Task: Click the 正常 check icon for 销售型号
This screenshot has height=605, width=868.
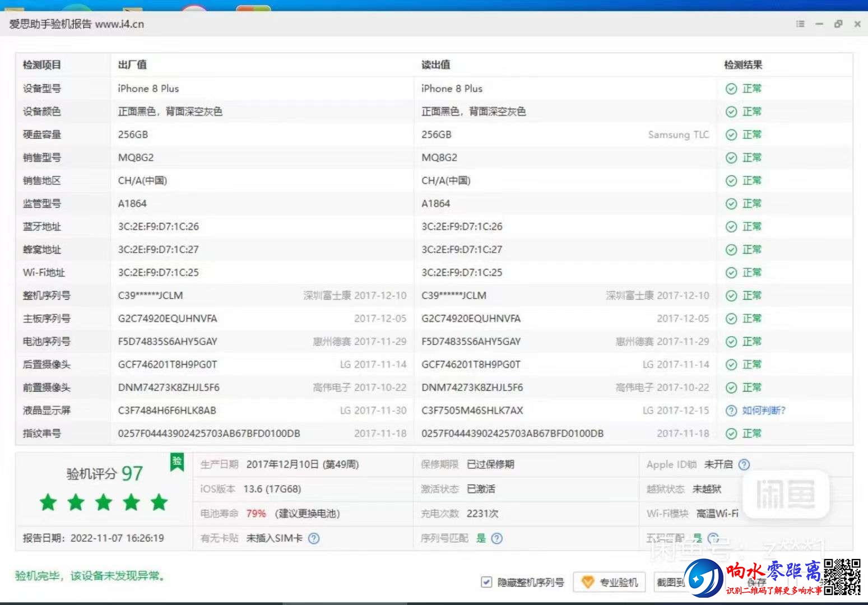Action: click(731, 157)
